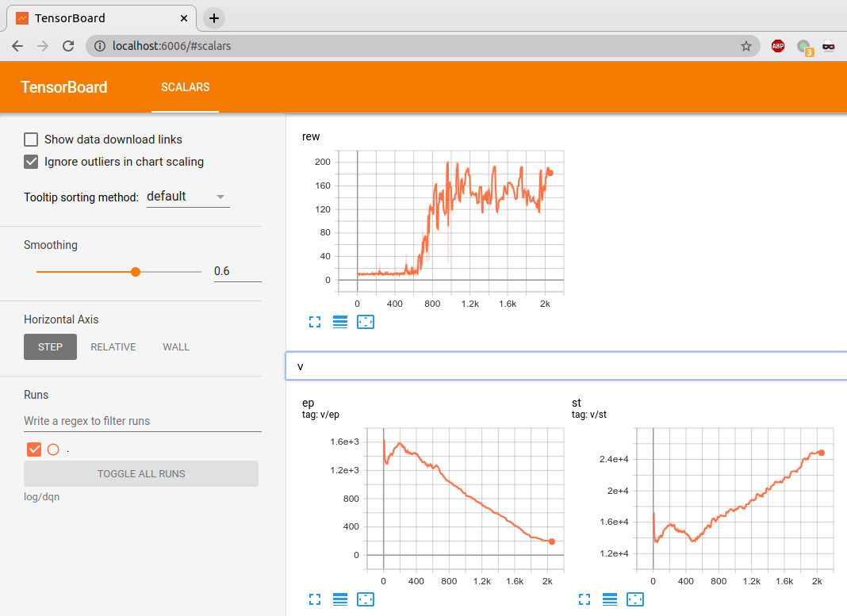Open the SCALARS tab
The height and width of the screenshot is (616, 847).
tap(186, 87)
